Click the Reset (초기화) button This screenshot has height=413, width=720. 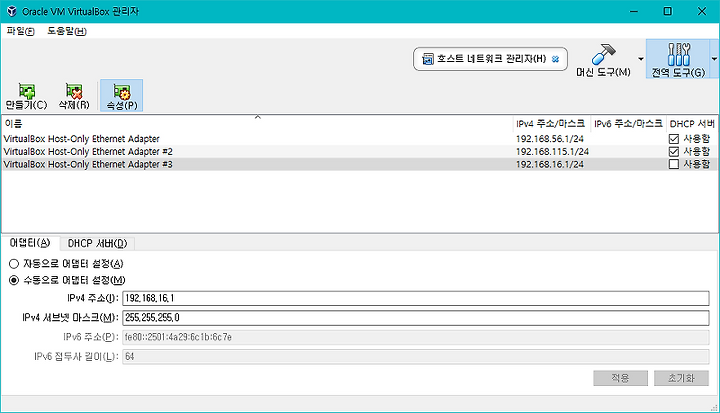click(681, 378)
